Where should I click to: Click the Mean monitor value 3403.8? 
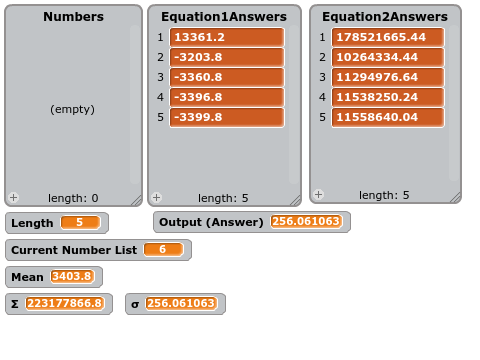[x=72, y=276]
